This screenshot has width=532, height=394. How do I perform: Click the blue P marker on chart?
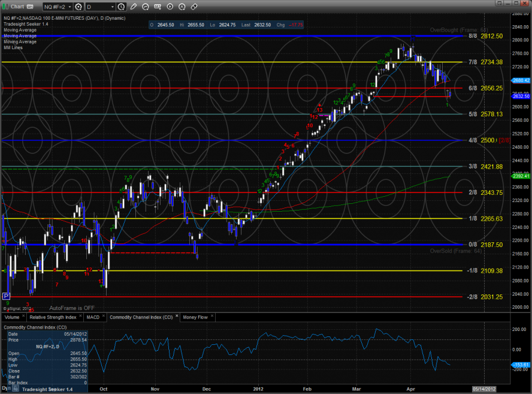pos(7,296)
